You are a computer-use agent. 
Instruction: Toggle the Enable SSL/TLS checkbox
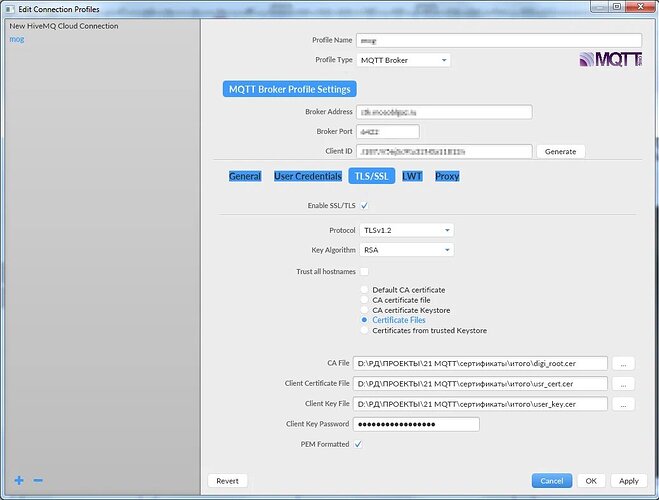click(364, 206)
